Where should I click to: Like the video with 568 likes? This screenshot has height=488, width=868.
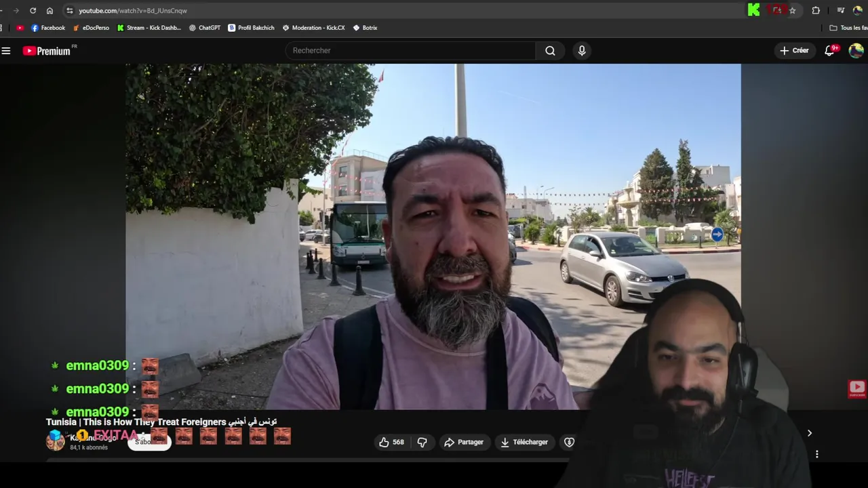click(391, 442)
